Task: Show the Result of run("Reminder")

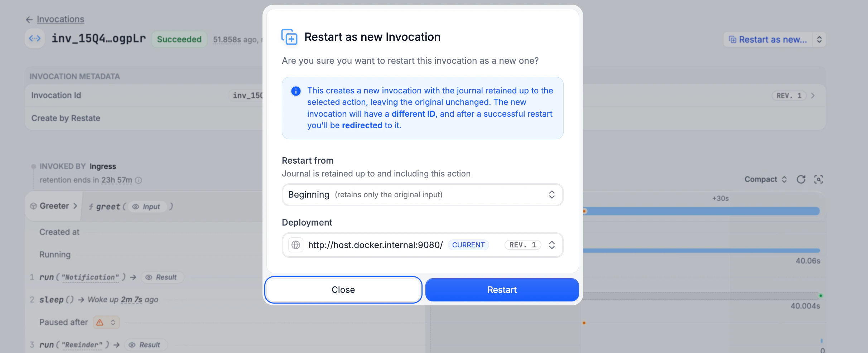Action: click(x=146, y=345)
